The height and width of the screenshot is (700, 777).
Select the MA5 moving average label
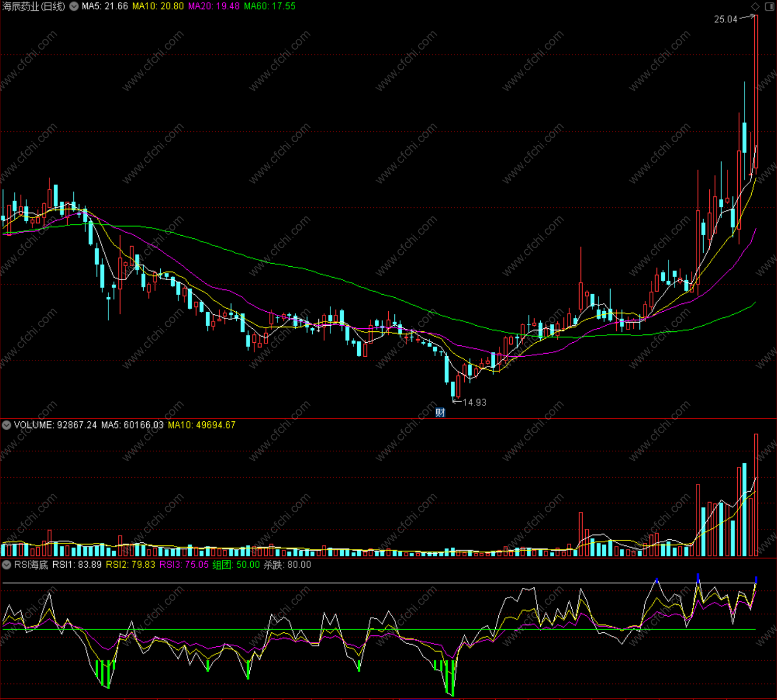point(105,6)
